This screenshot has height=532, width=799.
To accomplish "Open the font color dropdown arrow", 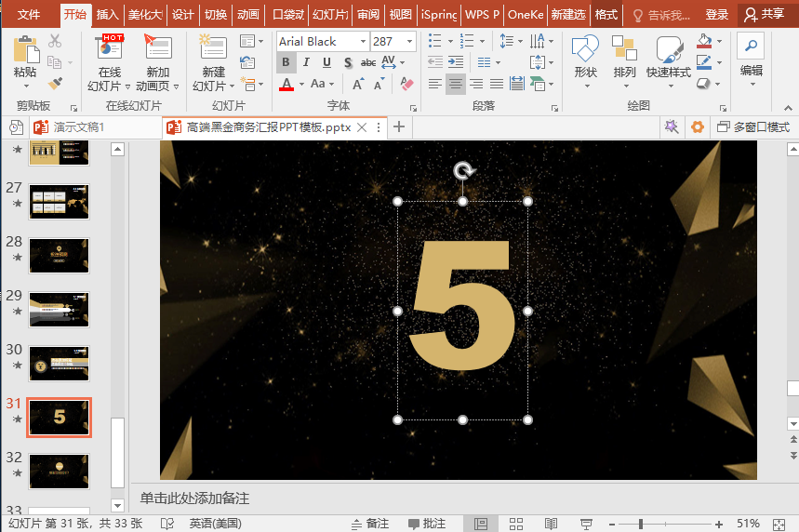I will [301, 84].
